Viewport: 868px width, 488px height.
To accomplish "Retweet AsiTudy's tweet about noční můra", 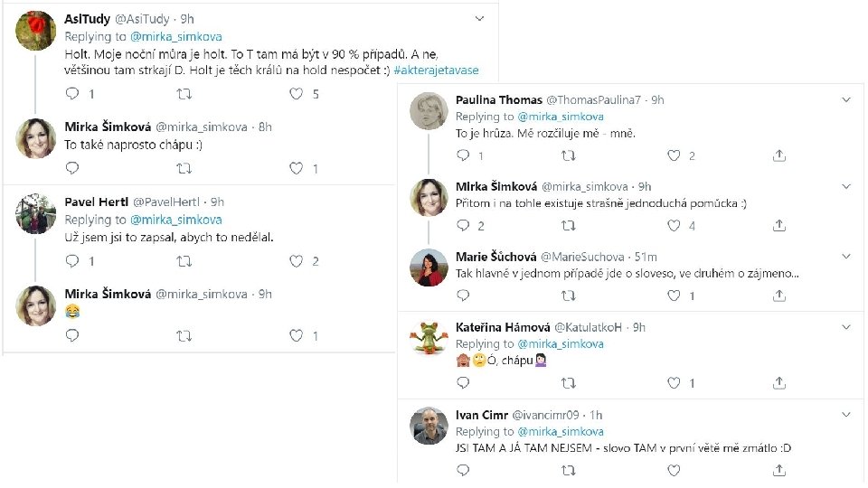I will (x=184, y=93).
